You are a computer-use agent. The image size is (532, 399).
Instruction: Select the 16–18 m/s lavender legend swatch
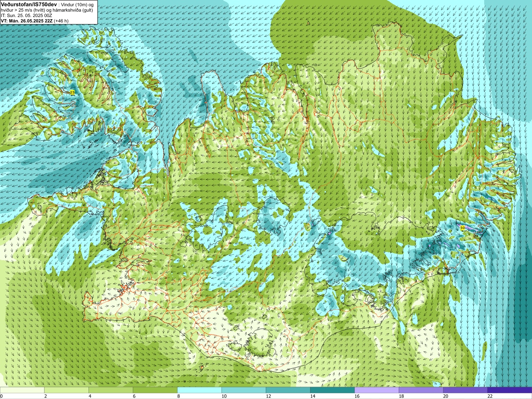tap(377, 390)
